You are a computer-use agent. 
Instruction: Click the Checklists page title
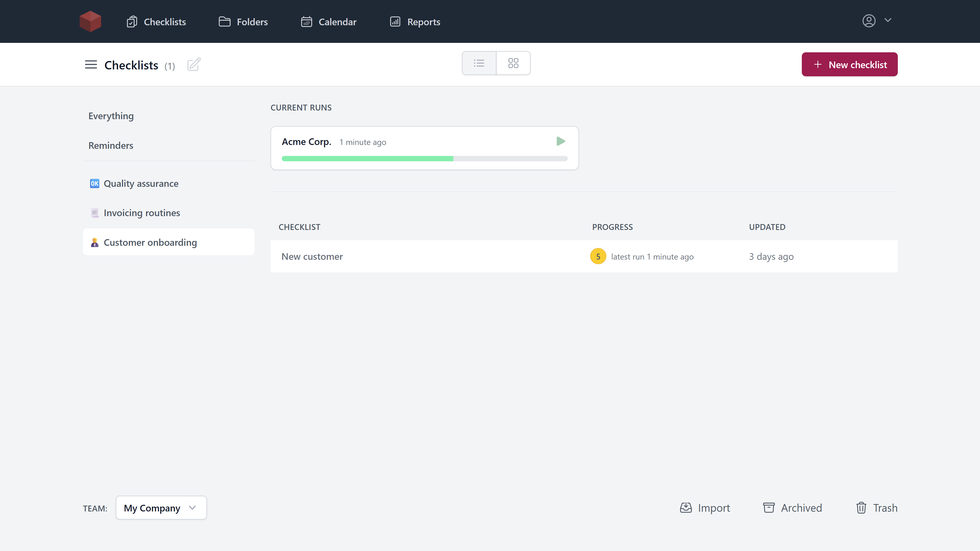coord(131,65)
